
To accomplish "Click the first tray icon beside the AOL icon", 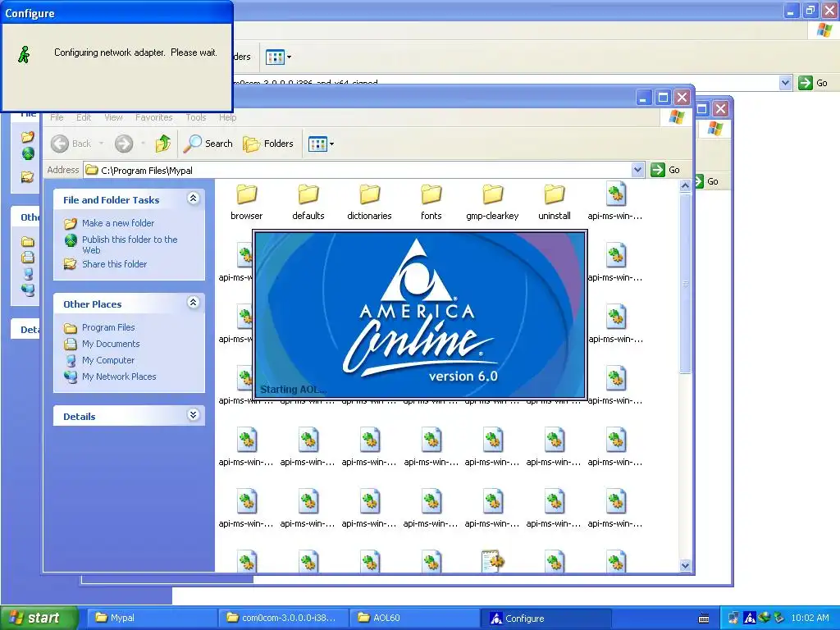I will click(733, 619).
